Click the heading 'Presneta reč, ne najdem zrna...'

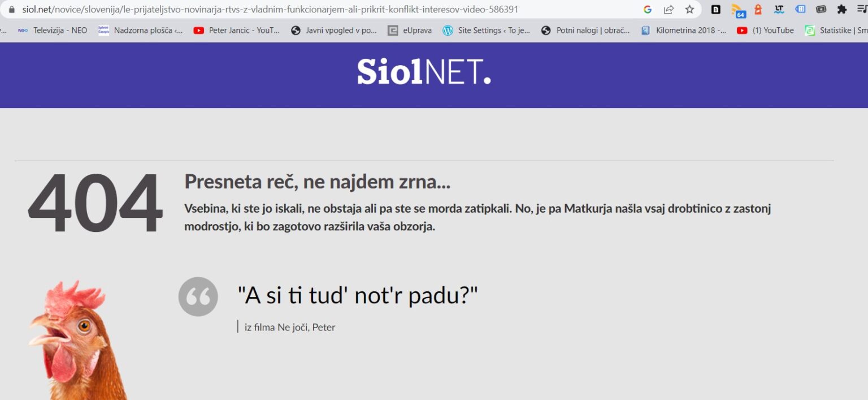[317, 182]
